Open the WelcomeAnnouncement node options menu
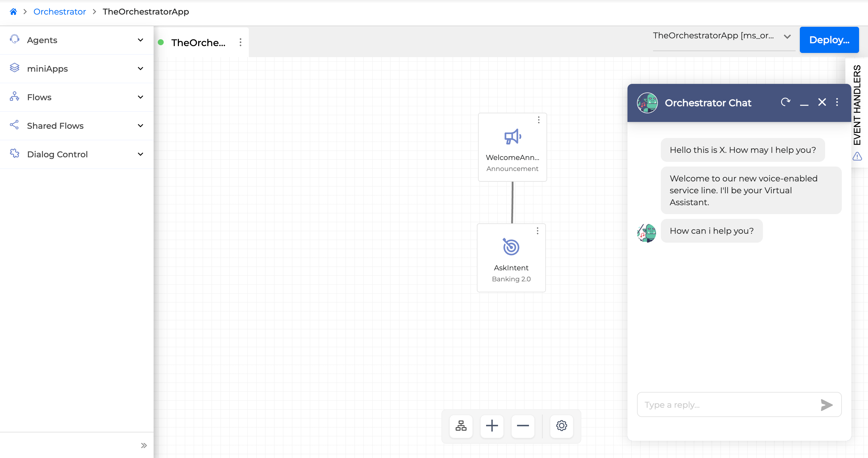This screenshot has height=458, width=868. 538,120
